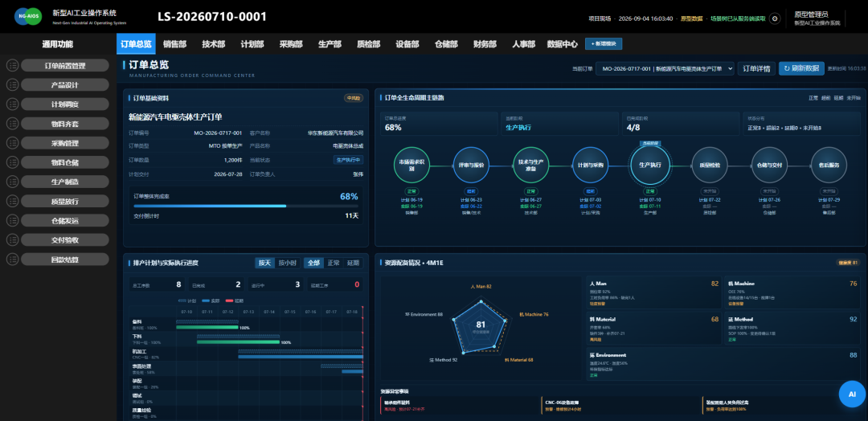Viewport: 868px width, 421px height.
Task: Click the list icon beside 采购管理
Action: pos(12,143)
